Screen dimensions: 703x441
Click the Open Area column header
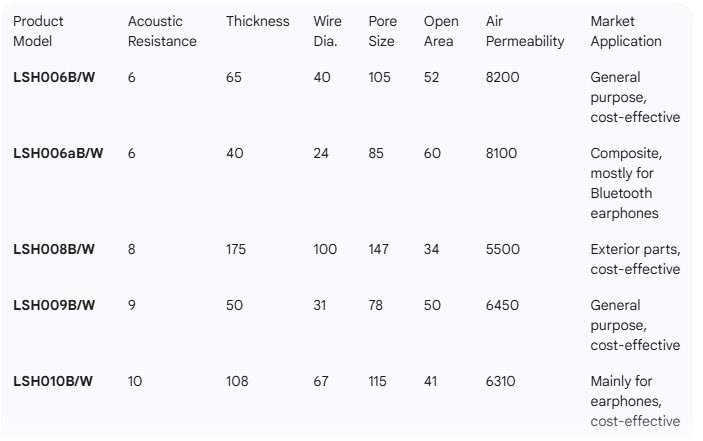pyautogui.click(x=439, y=31)
